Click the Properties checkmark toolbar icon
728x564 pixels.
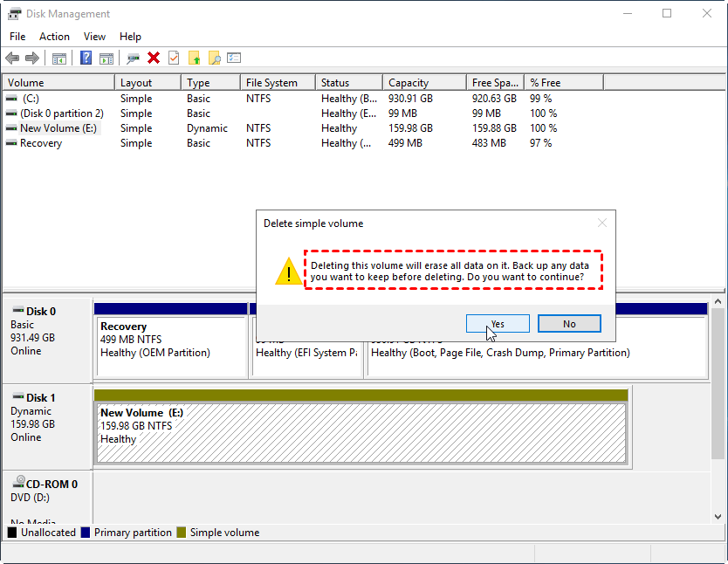(x=174, y=58)
